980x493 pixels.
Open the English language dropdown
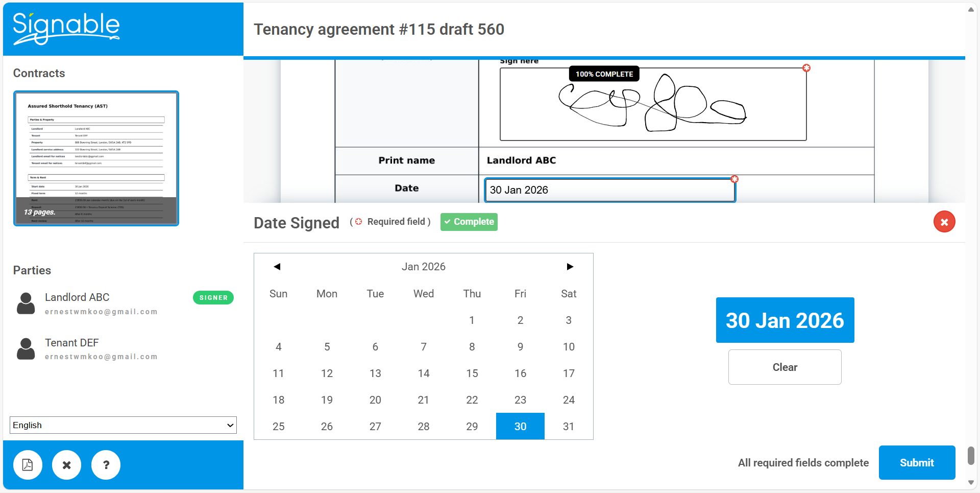[122, 425]
